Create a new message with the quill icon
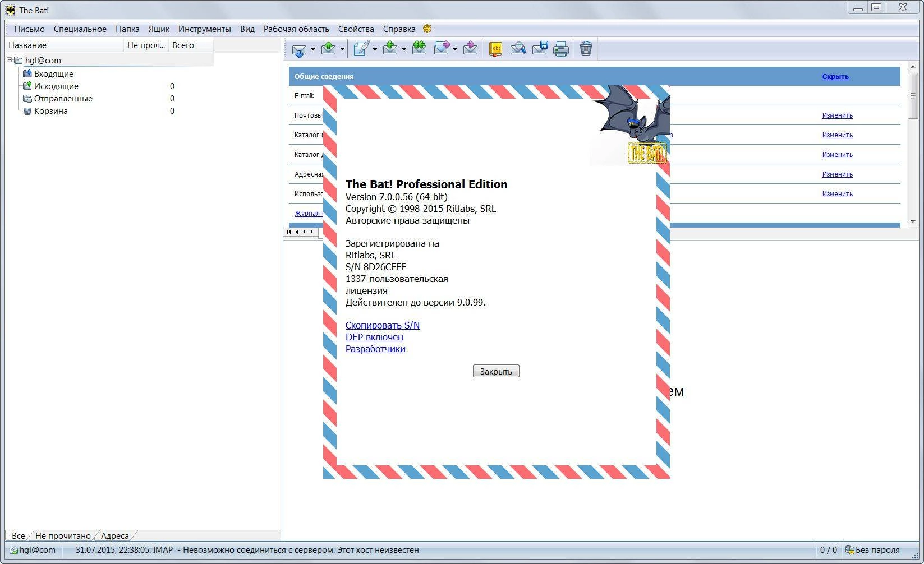The height and width of the screenshot is (564, 924). pyautogui.click(x=361, y=49)
